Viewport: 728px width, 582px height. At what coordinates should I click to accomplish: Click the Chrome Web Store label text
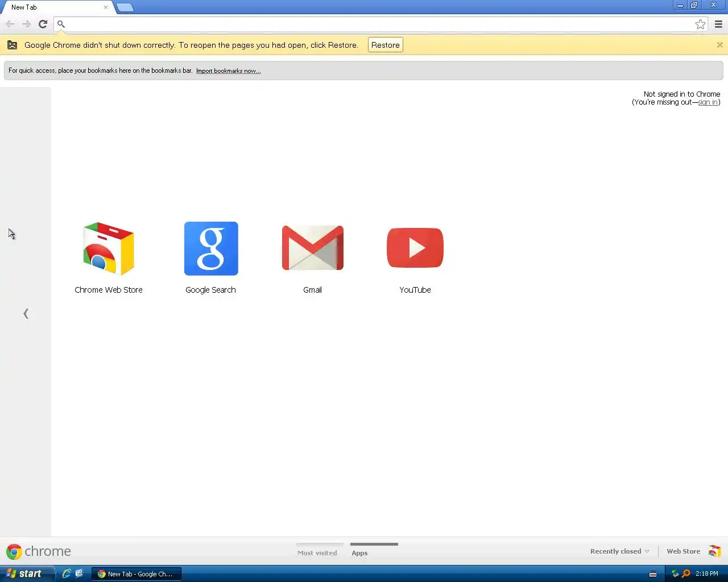pos(109,290)
